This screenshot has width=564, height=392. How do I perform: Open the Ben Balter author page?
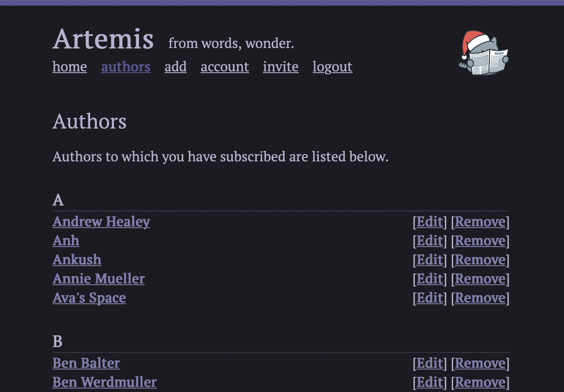86,363
